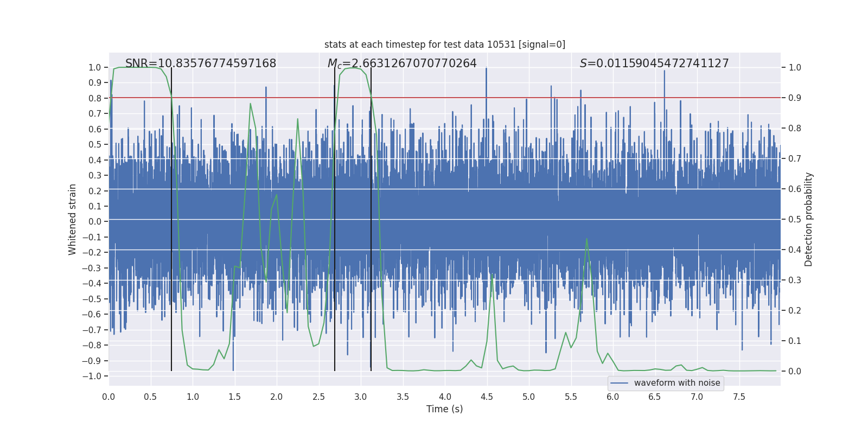This screenshot has height=434, width=868.
Task: Click the black vertical marker near 0.75 s
Action: pyautogui.click(x=171, y=219)
